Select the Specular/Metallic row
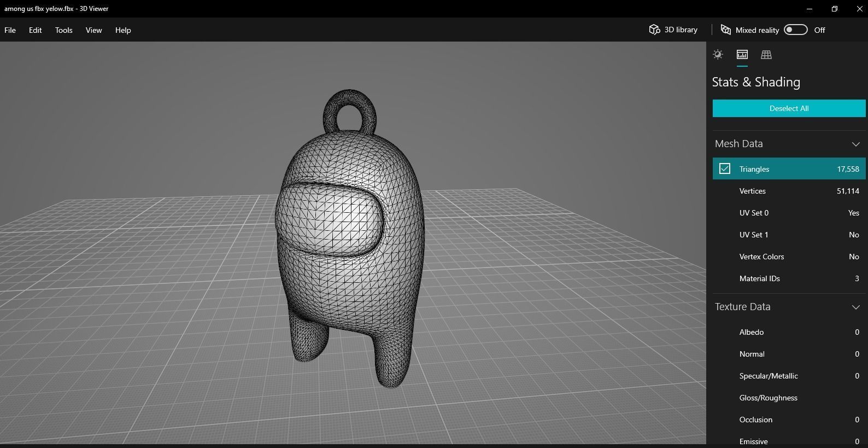 789,376
